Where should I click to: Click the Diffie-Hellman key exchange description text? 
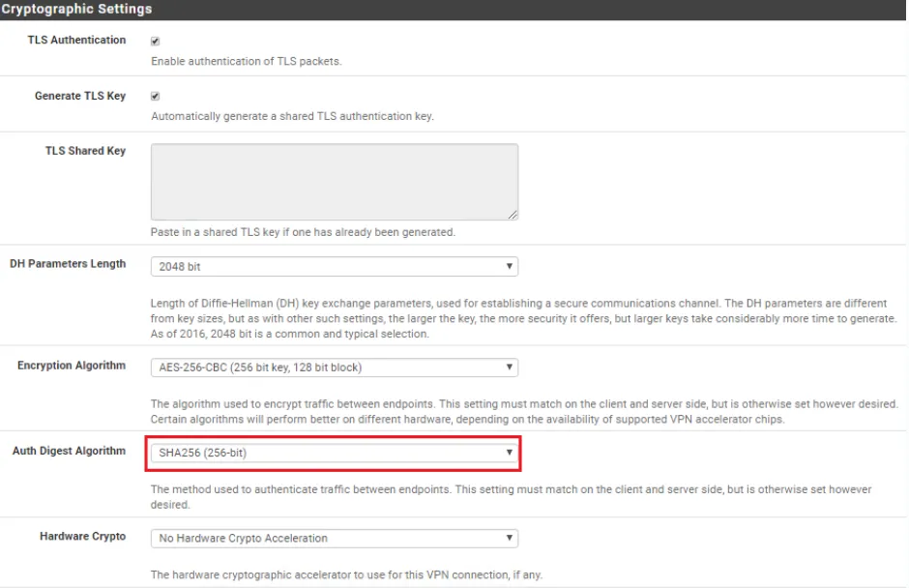(522, 319)
